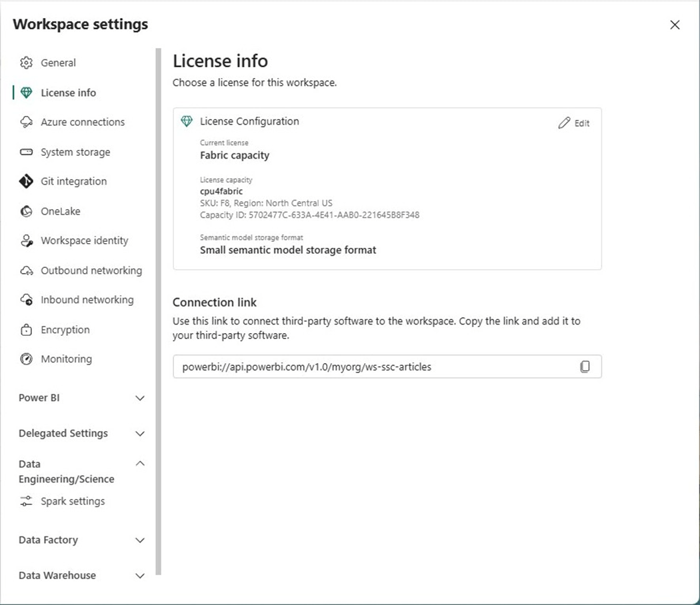Collapse the Data Engineering/Science section
Image resolution: width=700 pixels, height=605 pixels.
pos(140,464)
